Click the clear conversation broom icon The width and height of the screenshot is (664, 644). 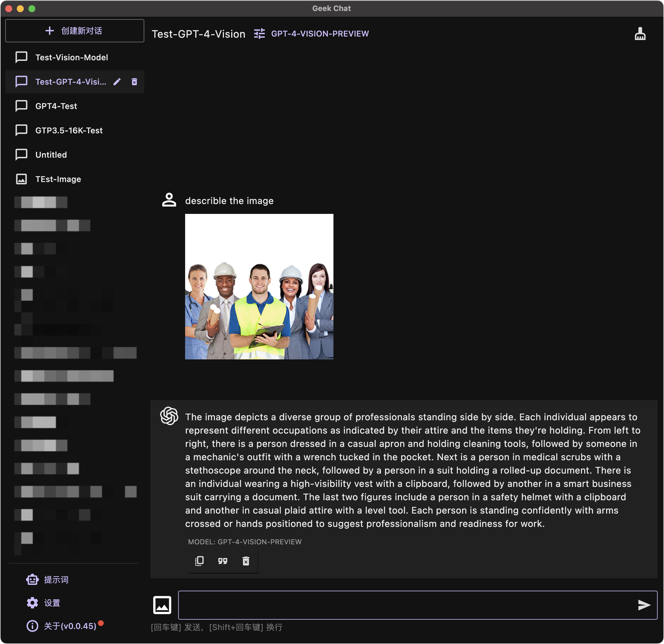[x=640, y=34]
